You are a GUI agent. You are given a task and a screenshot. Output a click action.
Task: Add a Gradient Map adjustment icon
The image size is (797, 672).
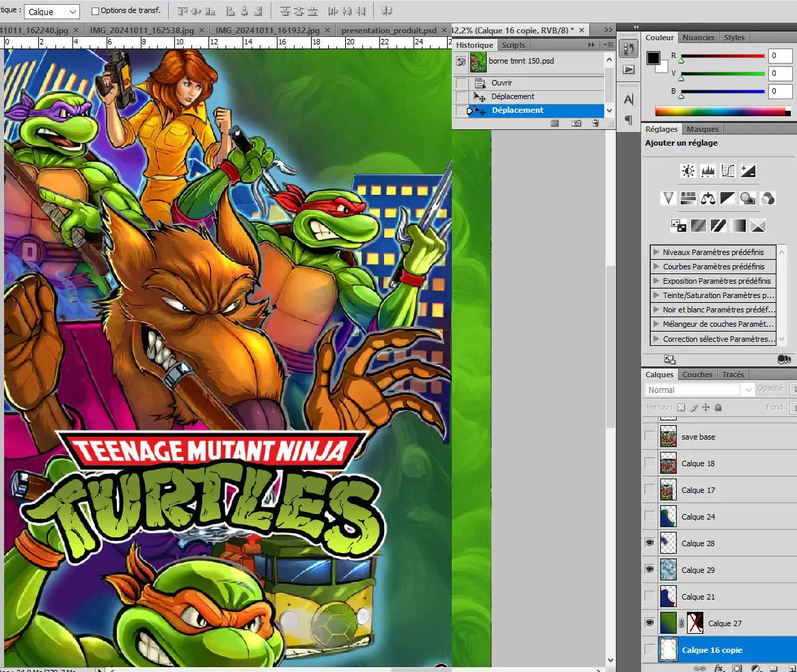pyautogui.click(x=738, y=226)
